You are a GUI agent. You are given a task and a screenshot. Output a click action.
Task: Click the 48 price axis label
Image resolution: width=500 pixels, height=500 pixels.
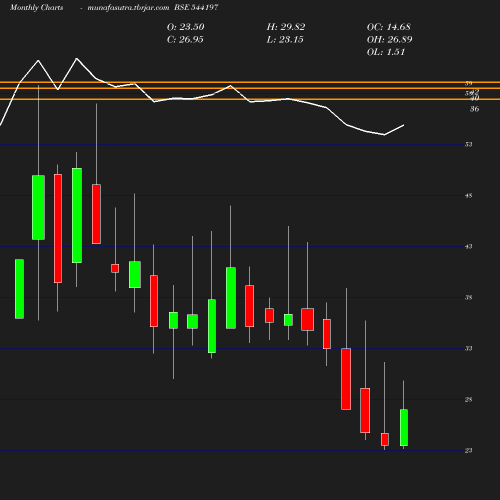tap(469, 196)
